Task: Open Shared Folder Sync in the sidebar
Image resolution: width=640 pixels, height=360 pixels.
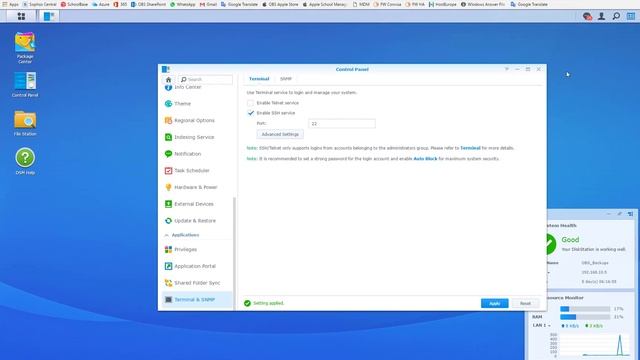Action: coord(197,283)
